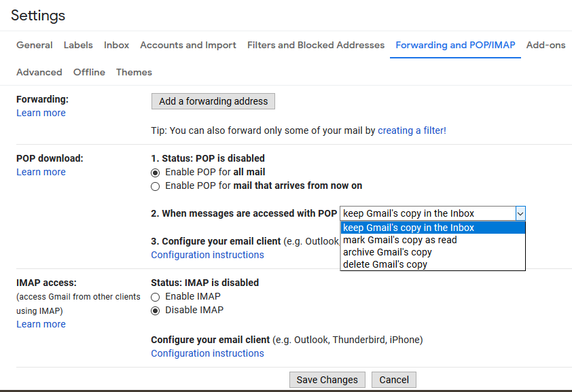The width and height of the screenshot is (572, 392).
Task: Open POP Configuration instructions link
Action: 207,255
